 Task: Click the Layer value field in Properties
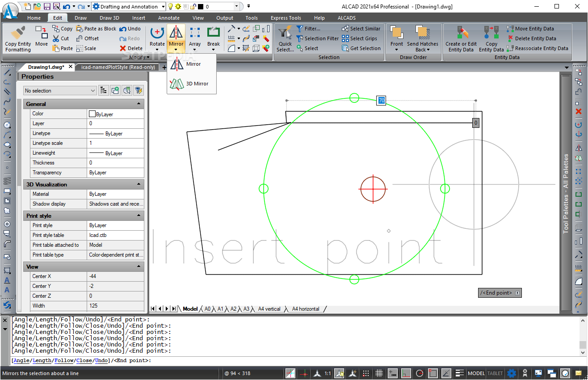[116, 123]
